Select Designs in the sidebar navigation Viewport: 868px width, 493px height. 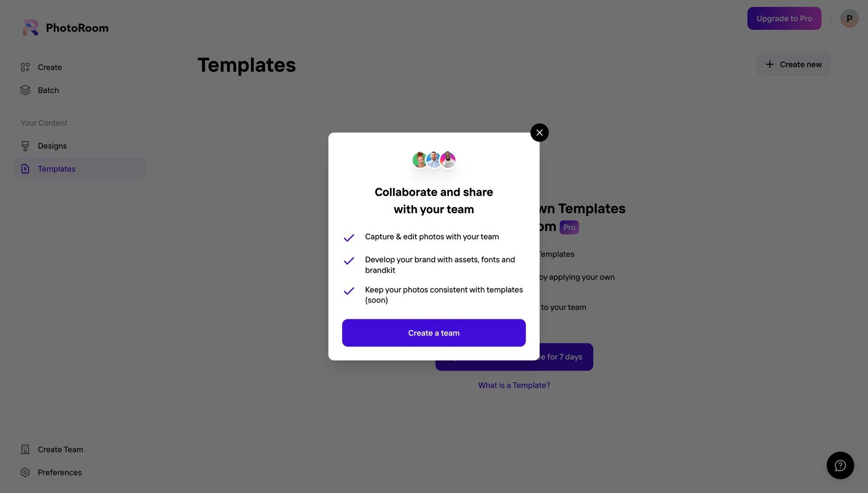(52, 146)
